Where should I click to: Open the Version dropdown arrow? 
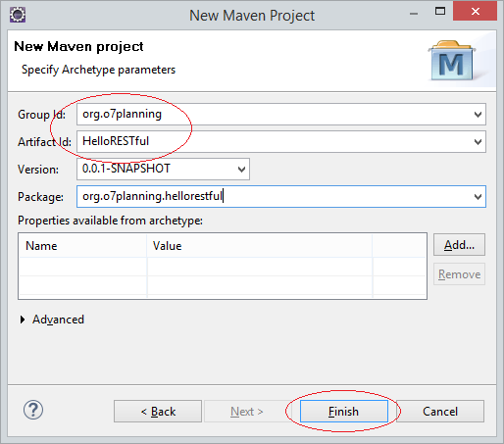pos(241,170)
